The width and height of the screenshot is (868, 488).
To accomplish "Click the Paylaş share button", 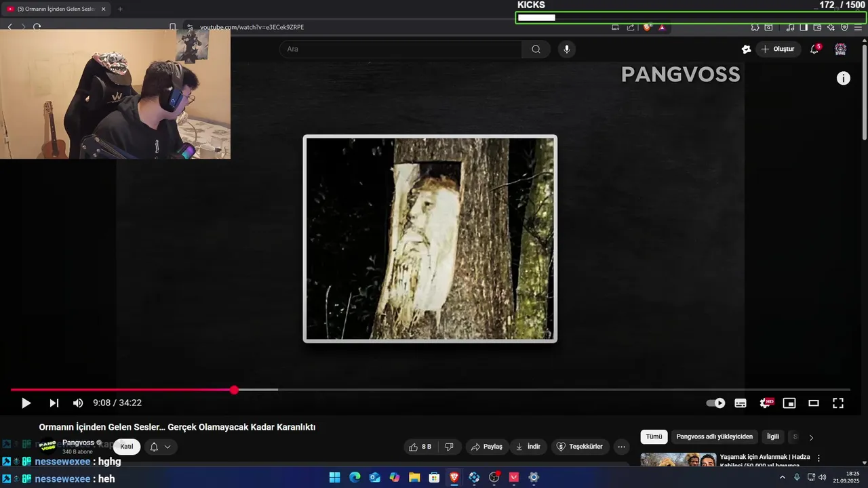I will pos(487,447).
